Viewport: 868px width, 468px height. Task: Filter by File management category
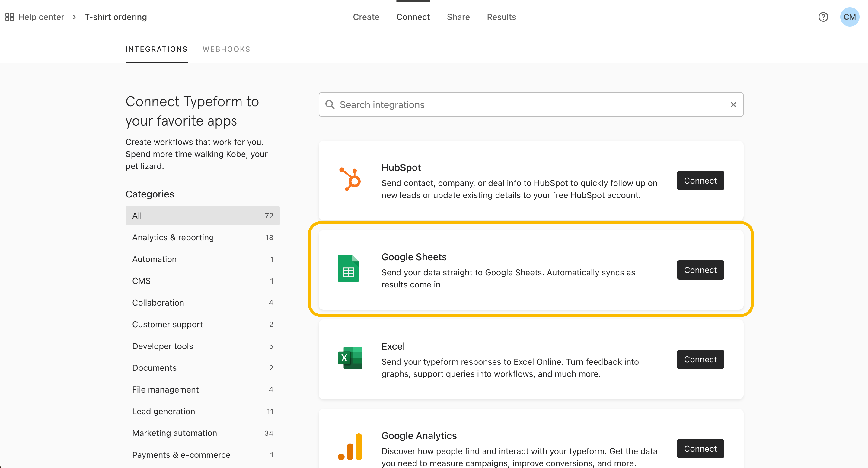(x=203, y=390)
